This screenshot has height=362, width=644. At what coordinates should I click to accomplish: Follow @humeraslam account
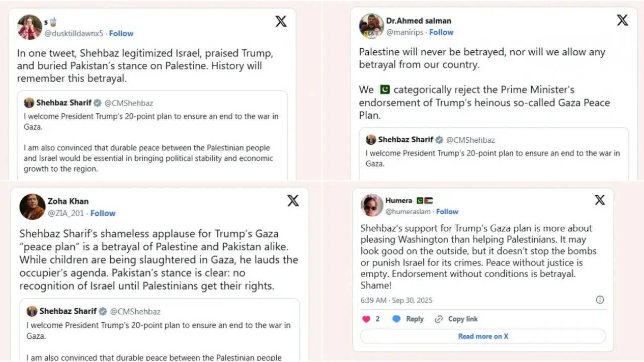tap(447, 212)
